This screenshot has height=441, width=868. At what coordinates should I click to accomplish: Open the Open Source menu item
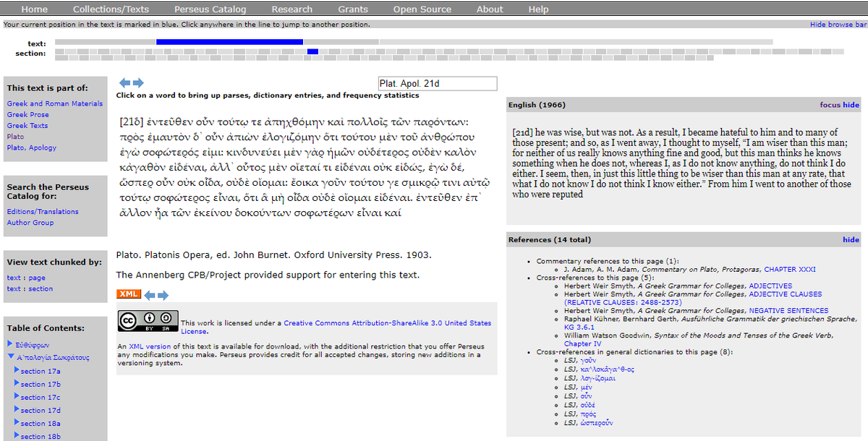[422, 9]
